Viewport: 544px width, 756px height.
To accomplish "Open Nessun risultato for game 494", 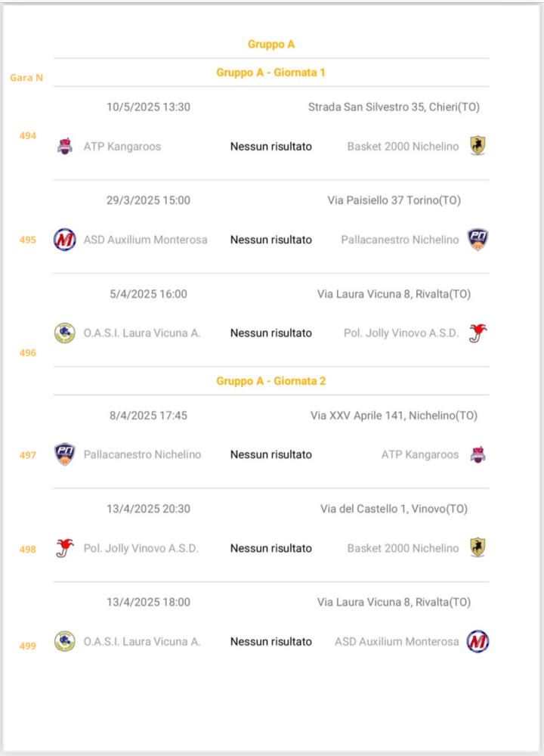I will [270, 147].
